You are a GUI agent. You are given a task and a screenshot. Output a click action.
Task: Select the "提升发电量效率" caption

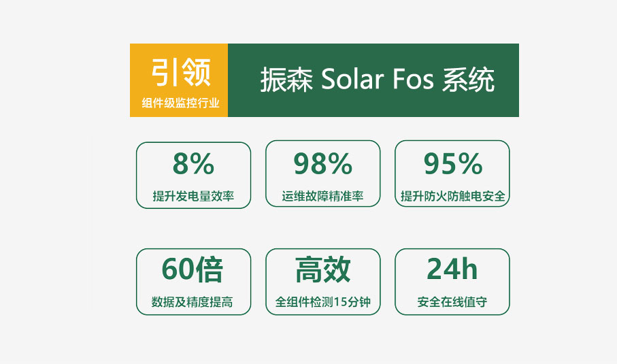click(194, 197)
